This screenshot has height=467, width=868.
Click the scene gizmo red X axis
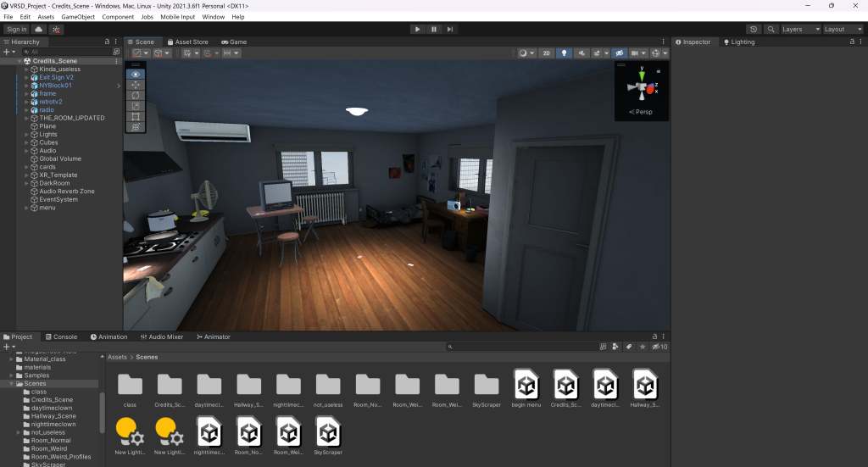click(x=650, y=89)
